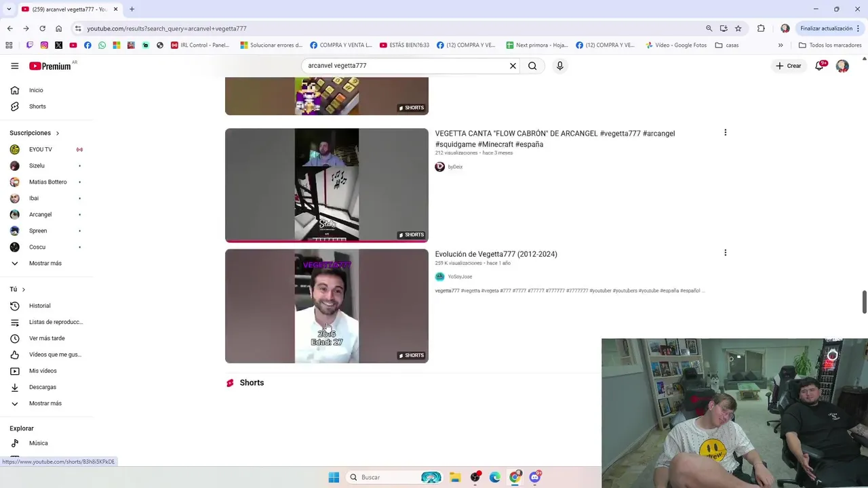Play Evolución de Vegetta777 thumbnail
The image size is (868, 488).
pyautogui.click(x=327, y=306)
